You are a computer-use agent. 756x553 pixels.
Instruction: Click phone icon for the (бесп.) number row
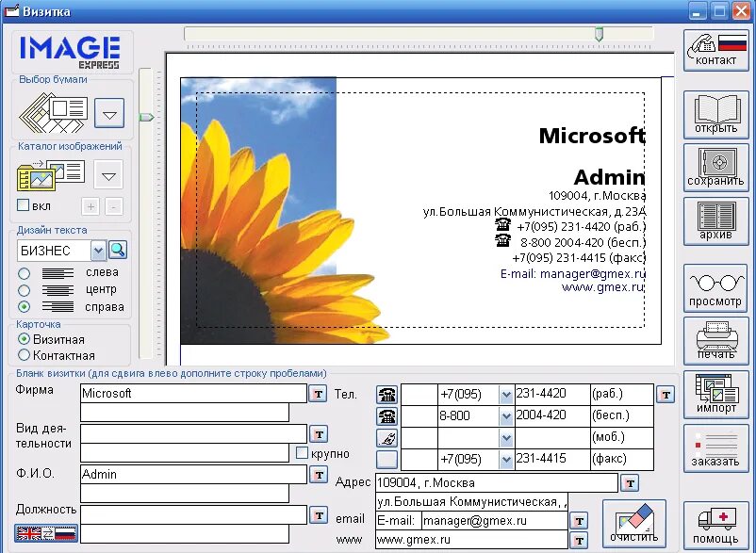click(386, 416)
